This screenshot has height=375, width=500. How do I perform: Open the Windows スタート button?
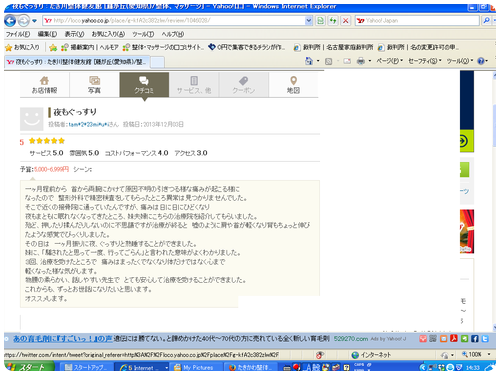pos(29,367)
